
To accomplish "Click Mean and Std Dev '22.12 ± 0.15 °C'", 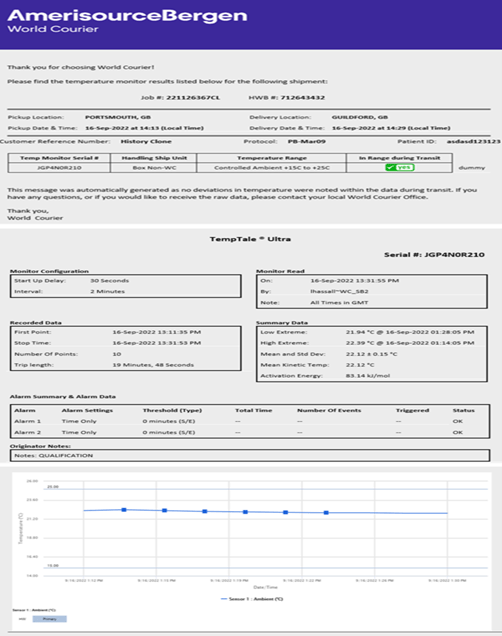I will [x=371, y=354].
